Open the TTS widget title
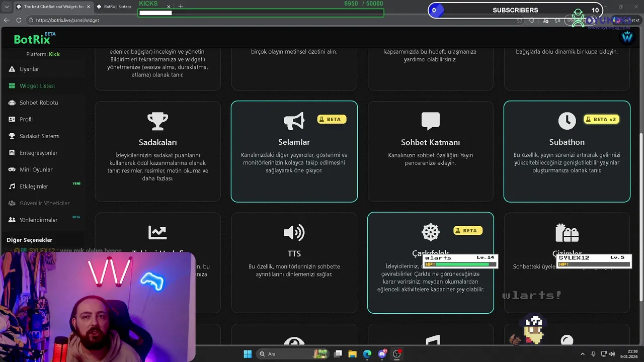The height and width of the screenshot is (362, 644). (294, 253)
